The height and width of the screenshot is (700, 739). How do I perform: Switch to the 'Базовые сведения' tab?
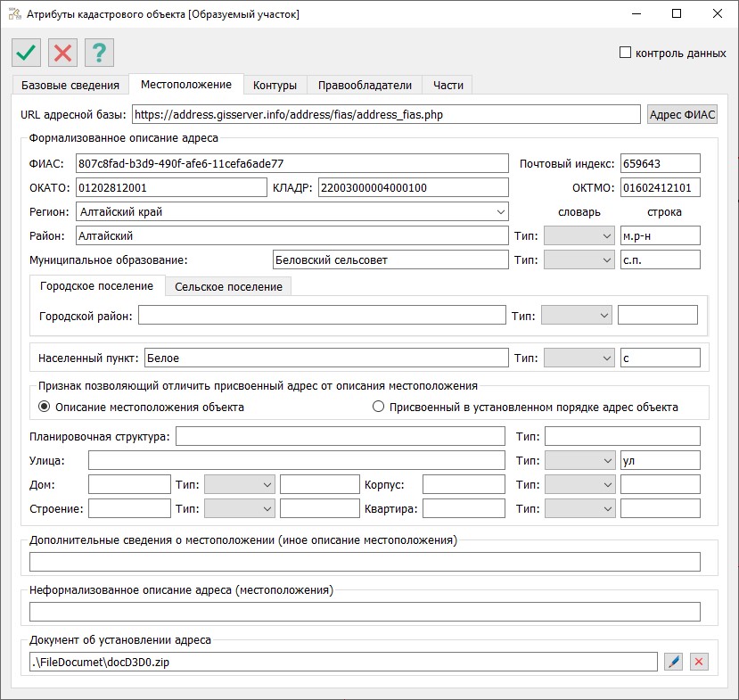pos(70,86)
